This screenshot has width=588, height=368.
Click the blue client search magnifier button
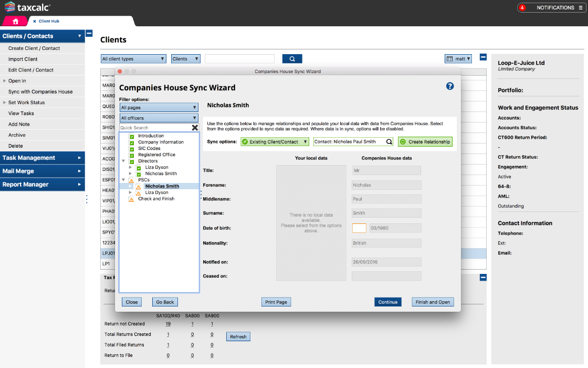[292, 59]
